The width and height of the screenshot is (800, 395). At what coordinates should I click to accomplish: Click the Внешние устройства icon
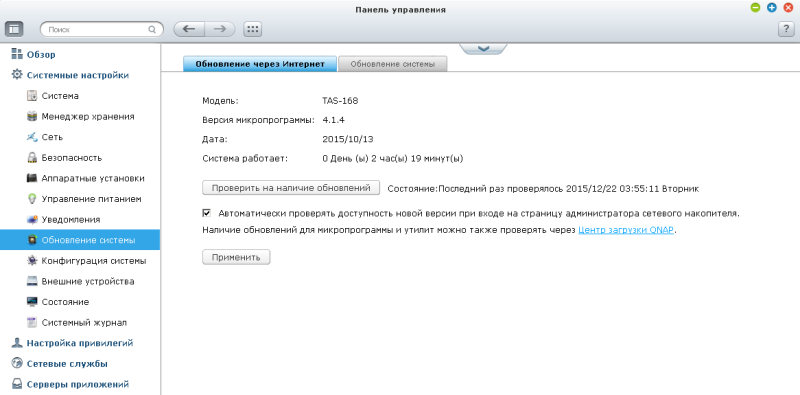point(32,281)
